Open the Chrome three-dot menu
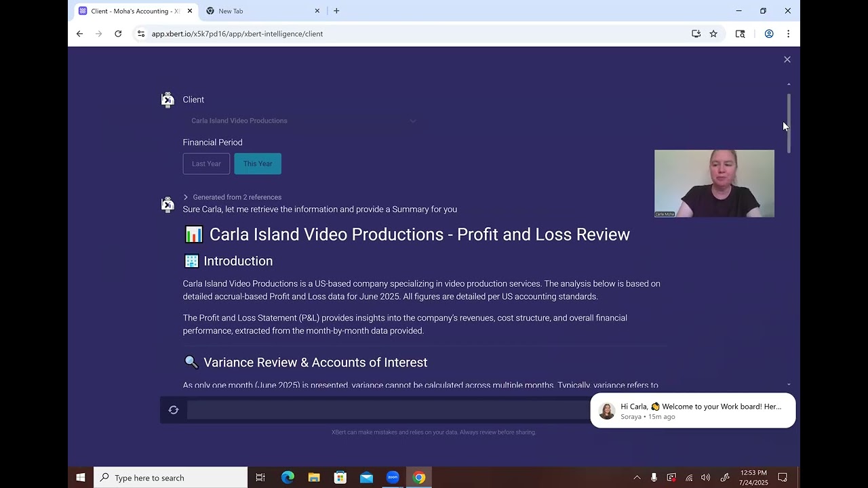 point(788,34)
